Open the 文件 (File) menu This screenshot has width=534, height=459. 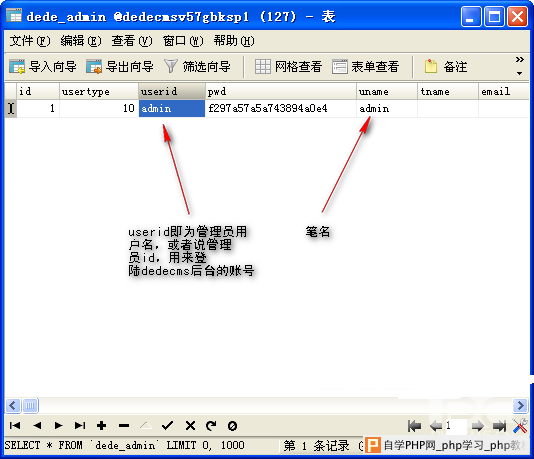[x=30, y=41]
